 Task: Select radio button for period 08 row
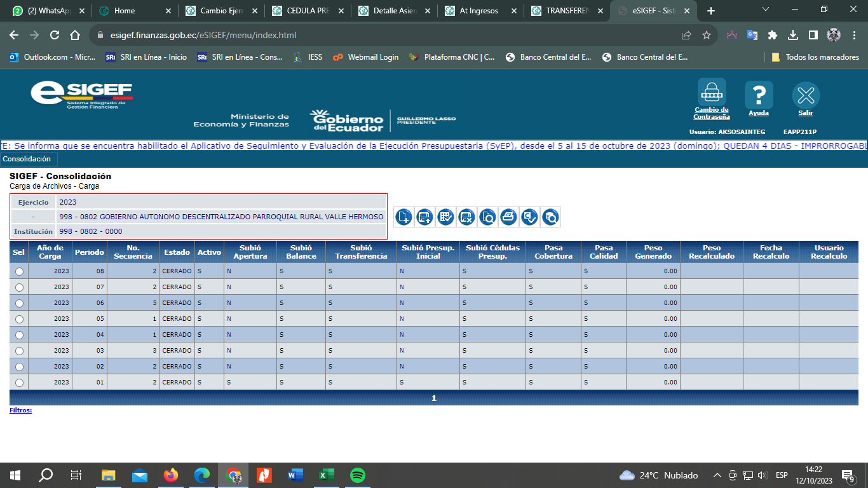[19, 271]
